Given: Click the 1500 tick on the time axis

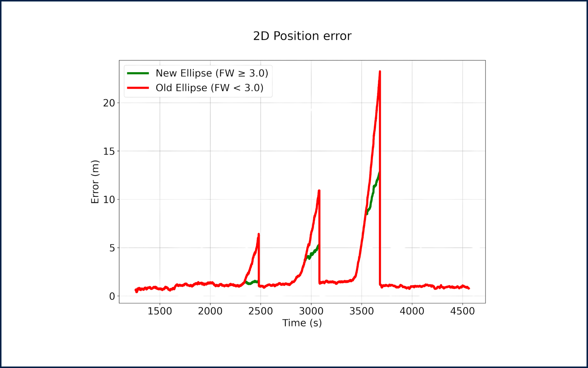Looking at the screenshot, I should pos(160,311).
